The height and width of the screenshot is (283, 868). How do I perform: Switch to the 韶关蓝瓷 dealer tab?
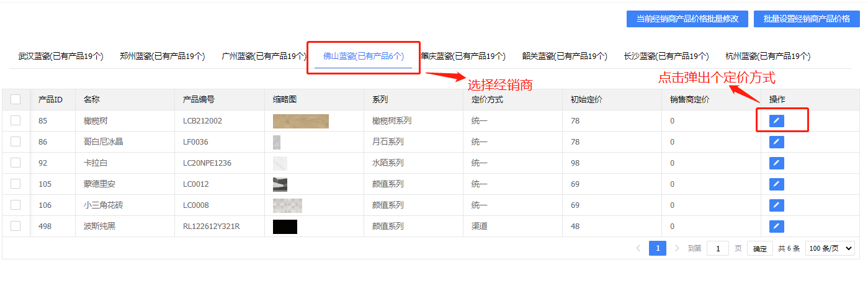565,56
